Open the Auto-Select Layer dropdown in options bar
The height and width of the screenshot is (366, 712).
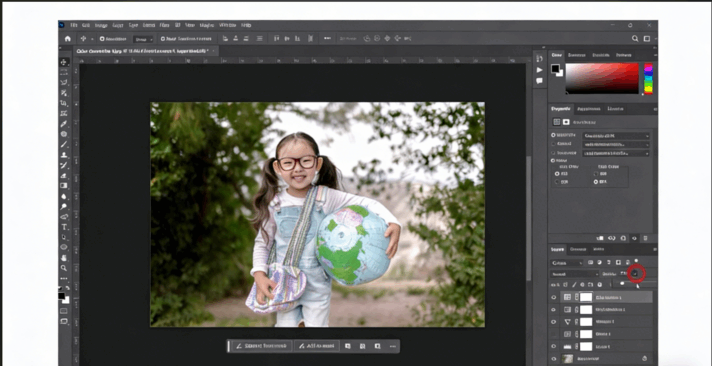point(143,39)
